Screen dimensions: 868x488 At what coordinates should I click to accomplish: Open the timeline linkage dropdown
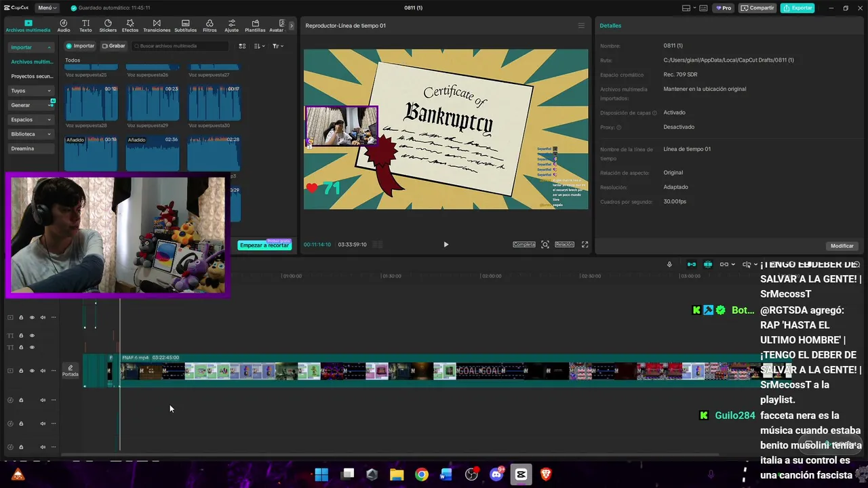click(x=727, y=264)
